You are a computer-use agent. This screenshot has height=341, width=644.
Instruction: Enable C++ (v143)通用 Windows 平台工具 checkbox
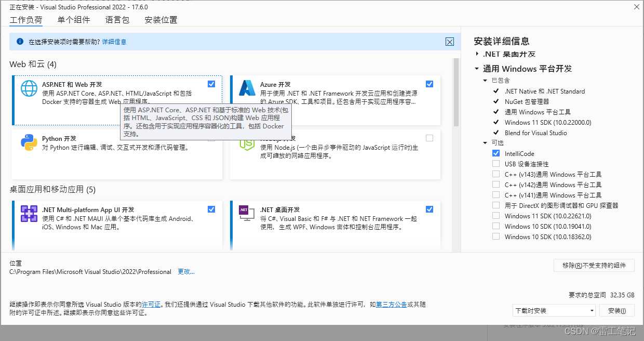click(496, 174)
